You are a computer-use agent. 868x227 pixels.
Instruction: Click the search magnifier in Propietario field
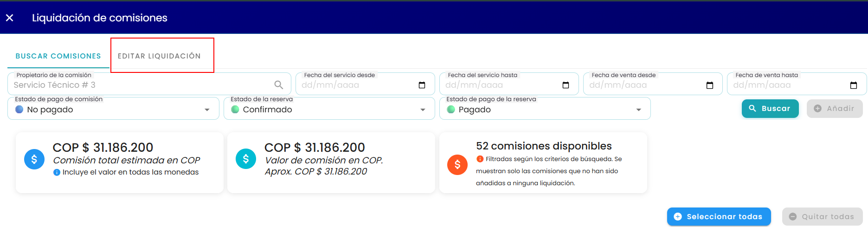click(x=279, y=85)
